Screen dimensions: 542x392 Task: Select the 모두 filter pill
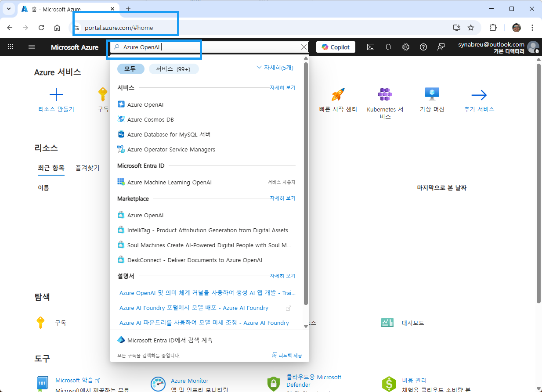(130, 69)
